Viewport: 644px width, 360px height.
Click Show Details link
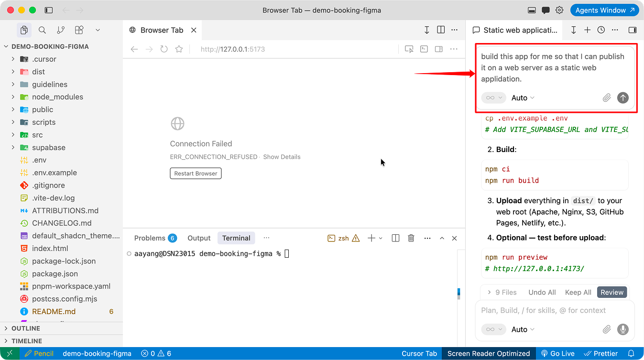[x=282, y=157]
